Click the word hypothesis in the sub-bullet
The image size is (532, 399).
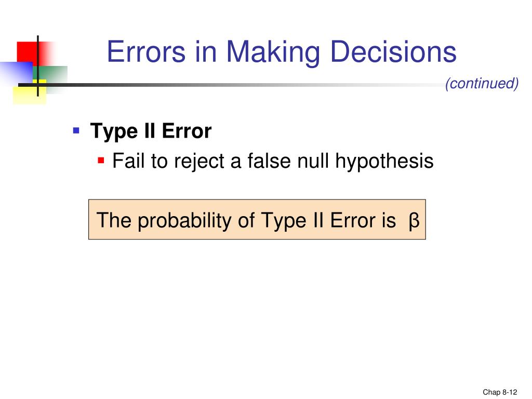tap(384, 162)
